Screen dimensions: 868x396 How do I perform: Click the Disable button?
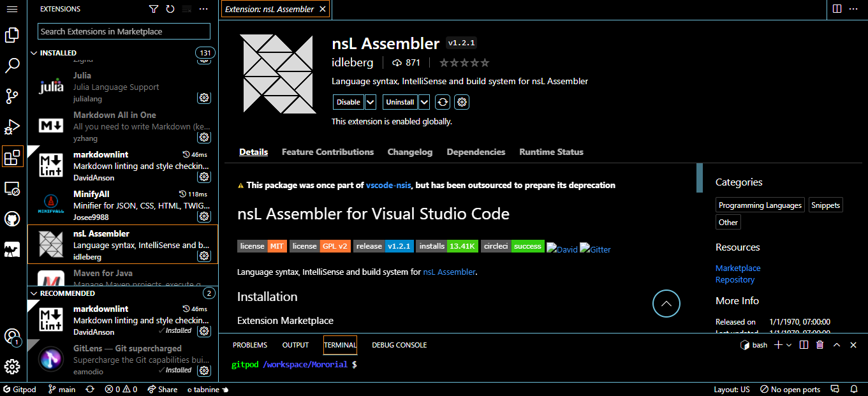[x=349, y=102]
